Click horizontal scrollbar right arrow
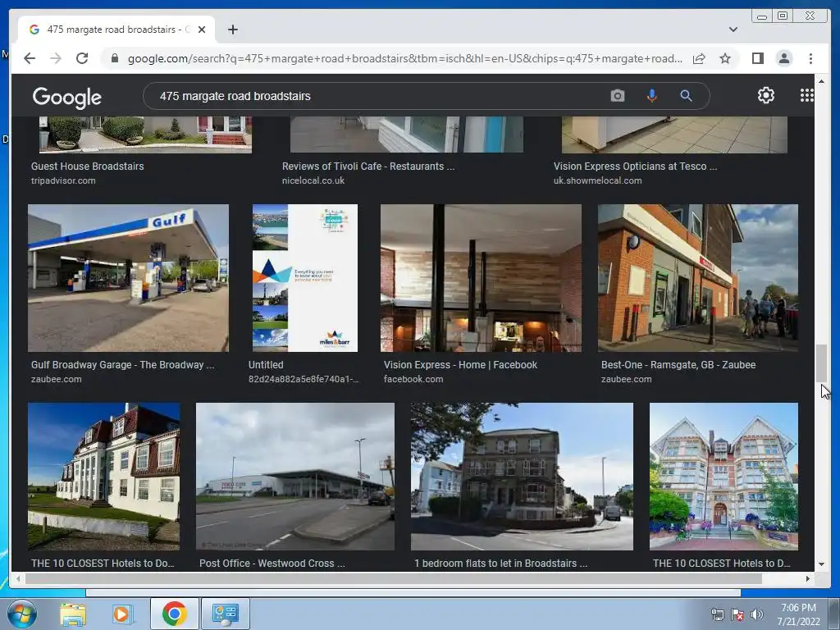 coord(808,578)
